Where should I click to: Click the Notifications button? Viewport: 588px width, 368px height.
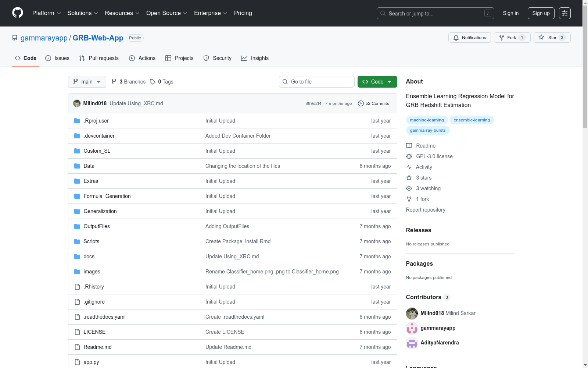(x=470, y=38)
